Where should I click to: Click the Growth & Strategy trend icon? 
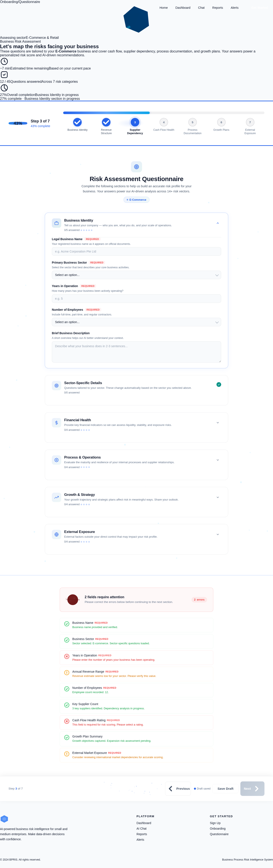(56, 497)
